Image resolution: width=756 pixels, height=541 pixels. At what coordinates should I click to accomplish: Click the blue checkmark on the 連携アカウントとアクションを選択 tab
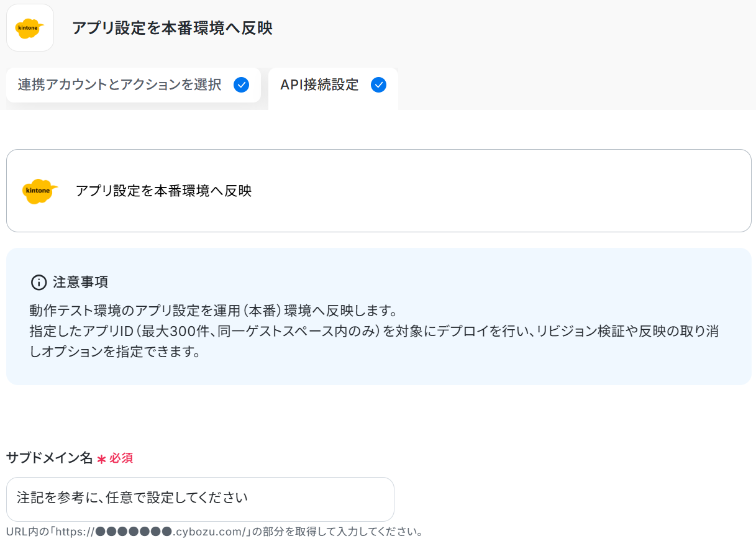tap(241, 85)
